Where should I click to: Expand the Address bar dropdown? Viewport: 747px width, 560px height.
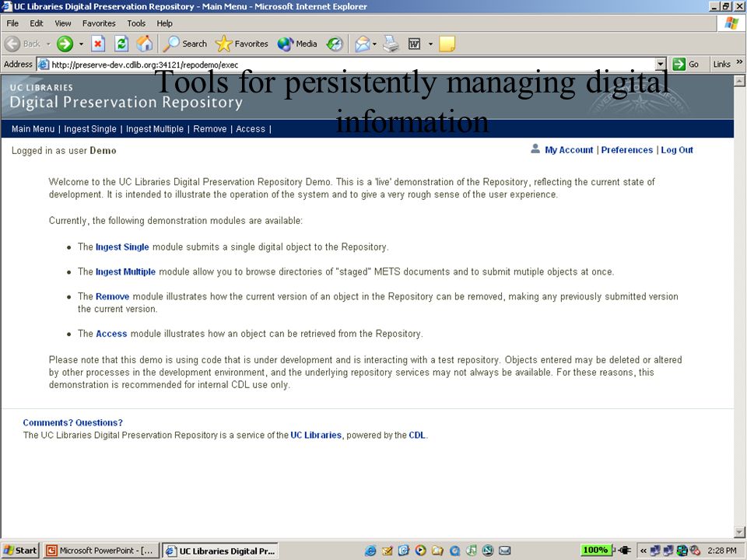point(661,65)
